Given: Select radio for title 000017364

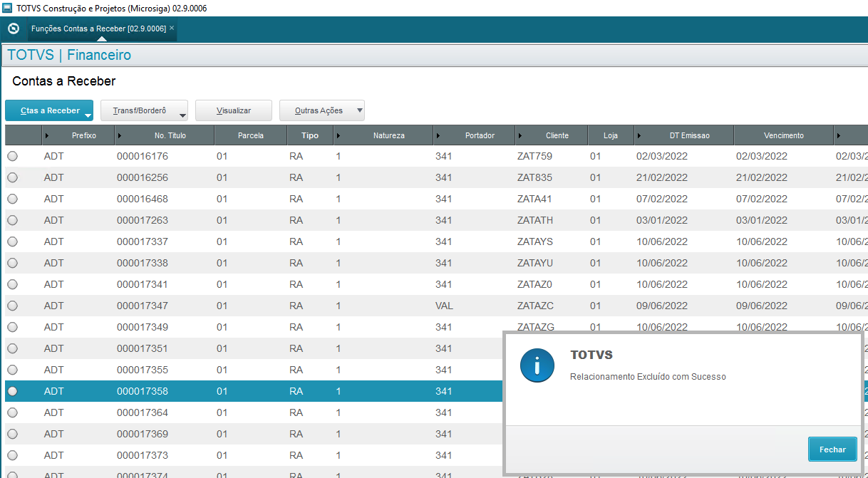Looking at the screenshot, I should (13, 412).
